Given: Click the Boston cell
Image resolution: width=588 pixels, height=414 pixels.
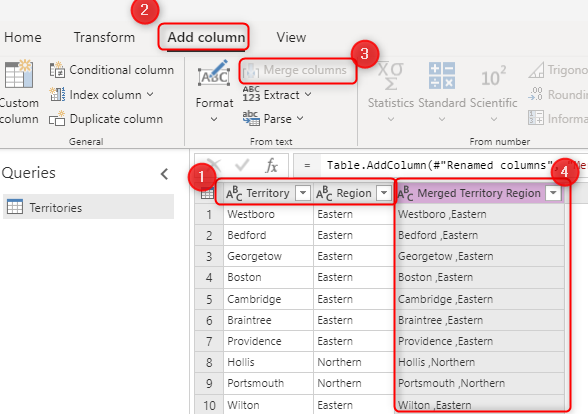Looking at the screenshot, I should pyautogui.click(x=268, y=277).
